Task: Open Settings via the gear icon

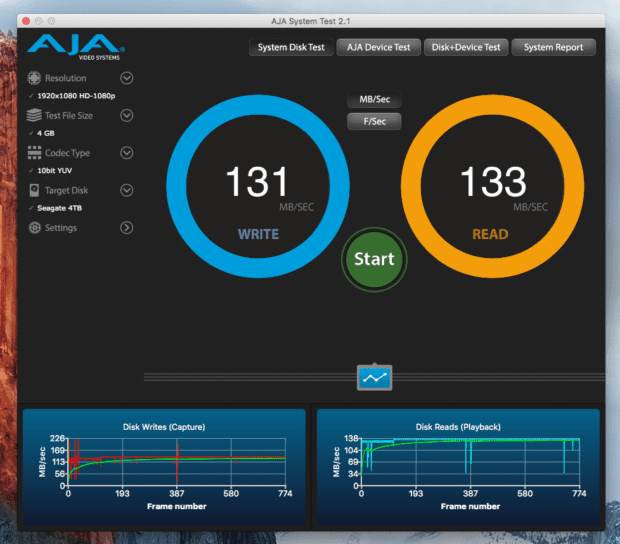Action: click(35, 228)
